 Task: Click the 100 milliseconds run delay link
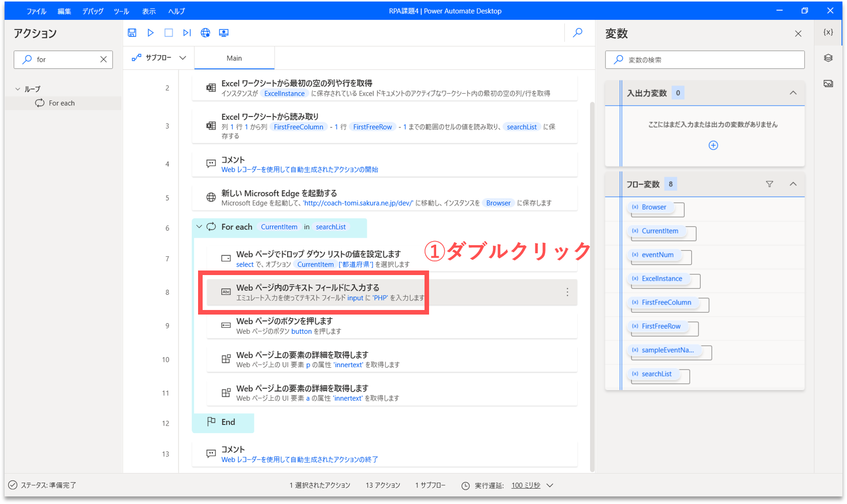pyautogui.click(x=526, y=485)
